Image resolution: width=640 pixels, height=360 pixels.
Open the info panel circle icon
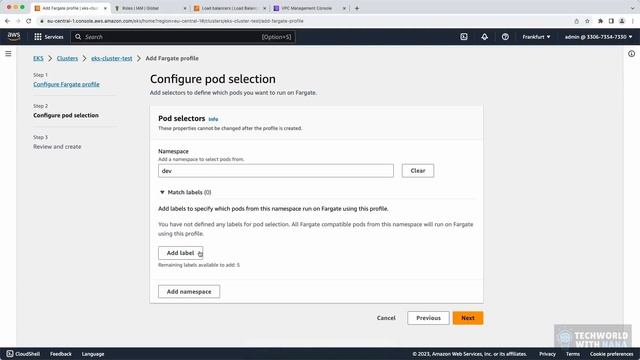631,53
